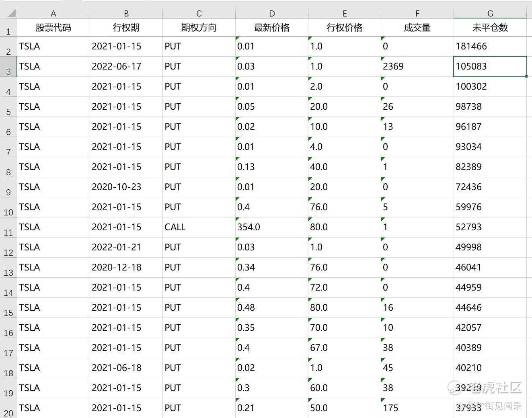Click the 期权方向 header cell
The height and width of the screenshot is (418, 532).
pos(199,27)
